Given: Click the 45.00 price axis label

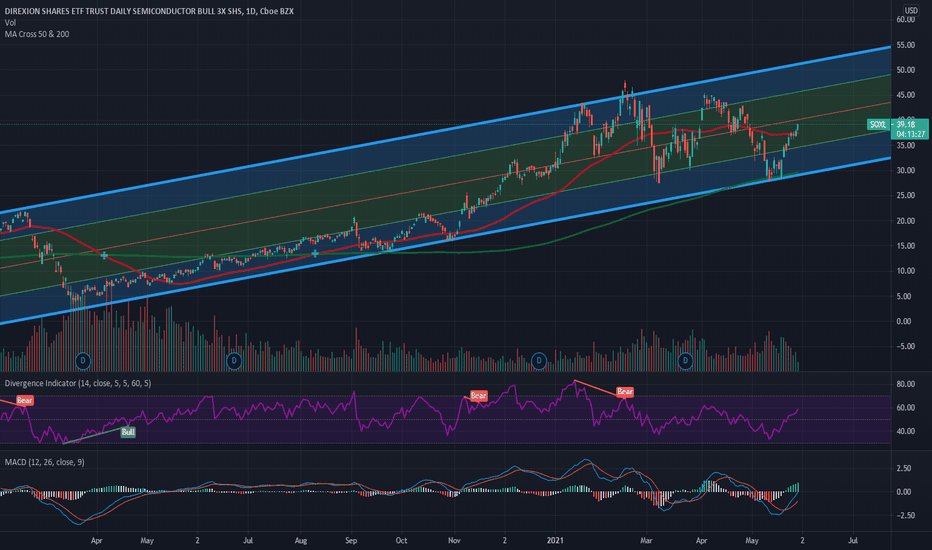Looking at the screenshot, I should coord(905,95).
